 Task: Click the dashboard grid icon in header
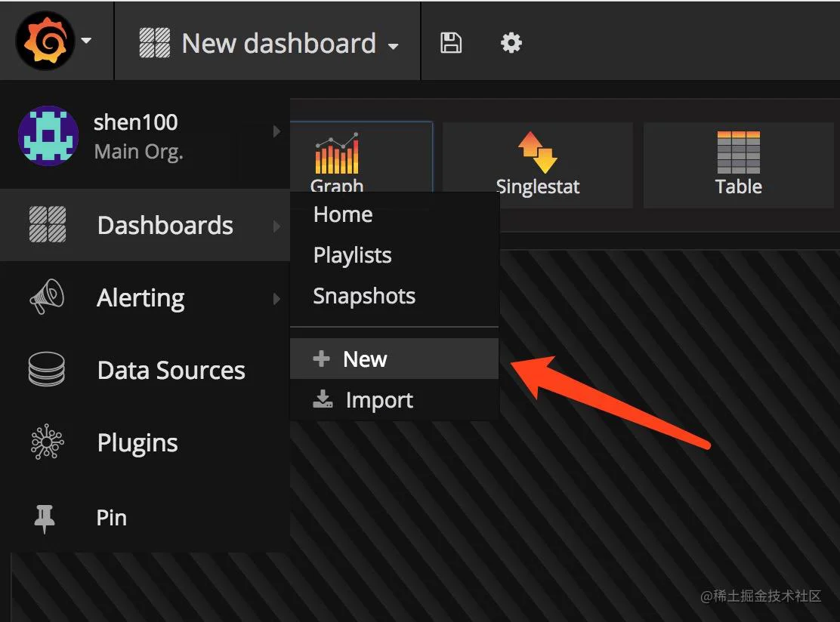pyautogui.click(x=155, y=42)
